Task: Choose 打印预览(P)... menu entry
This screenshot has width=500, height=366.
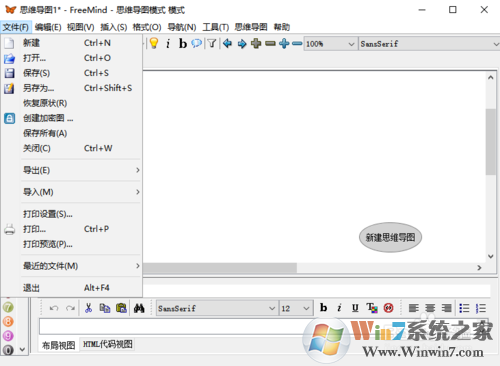Action: [x=72, y=244]
